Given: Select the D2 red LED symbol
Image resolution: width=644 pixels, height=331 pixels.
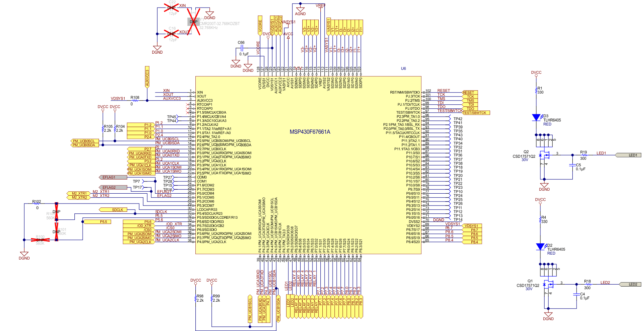Looking at the screenshot, I should pyautogui.click(x=540, y=247).
